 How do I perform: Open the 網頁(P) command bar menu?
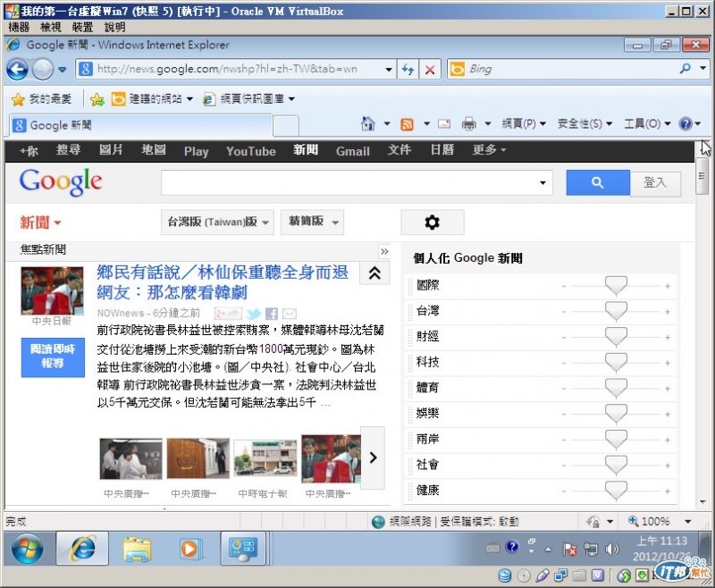pos(524,124)
